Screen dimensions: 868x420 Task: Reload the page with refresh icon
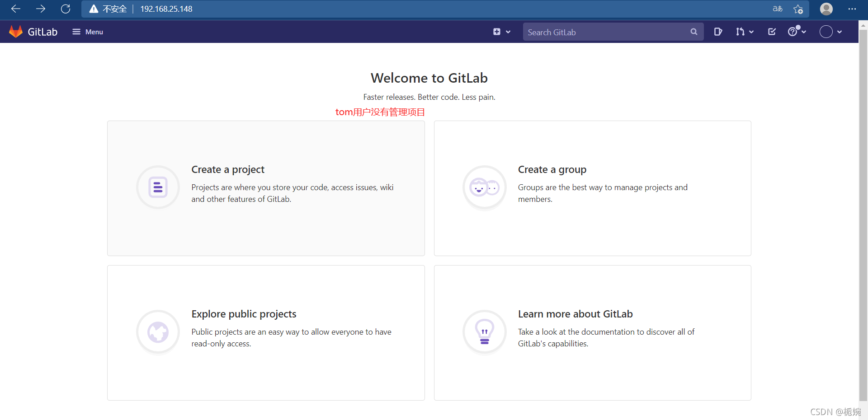(66, 9)
